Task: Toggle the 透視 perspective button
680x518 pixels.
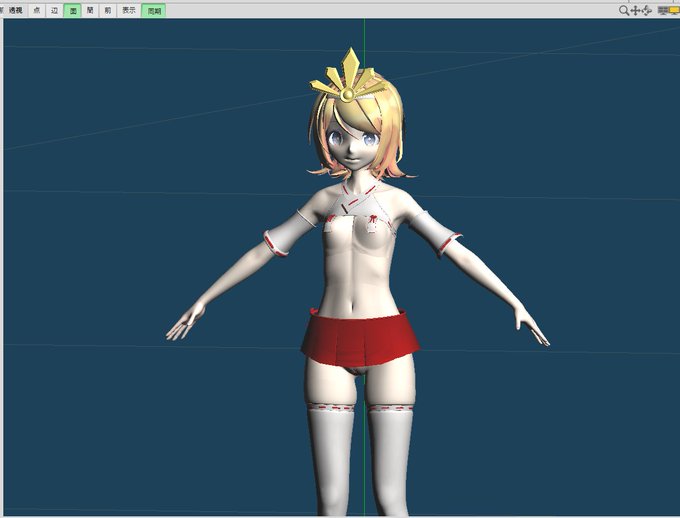Action: pos(15,10)
